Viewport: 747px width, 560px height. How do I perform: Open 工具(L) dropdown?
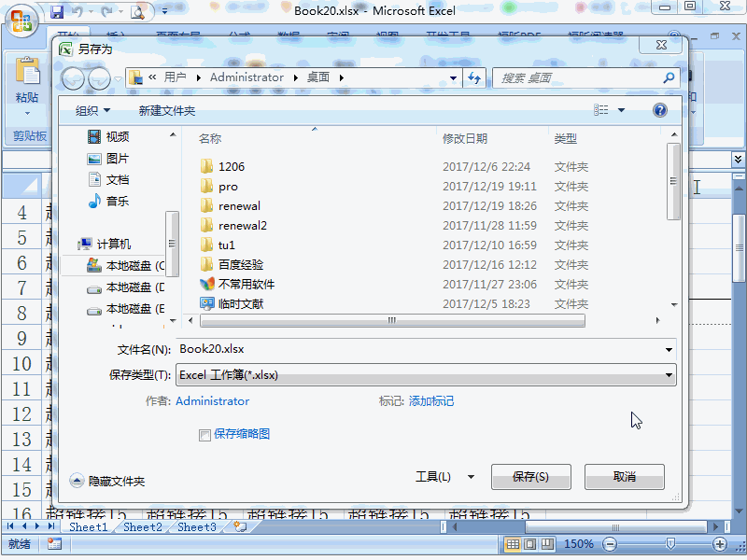445,477
